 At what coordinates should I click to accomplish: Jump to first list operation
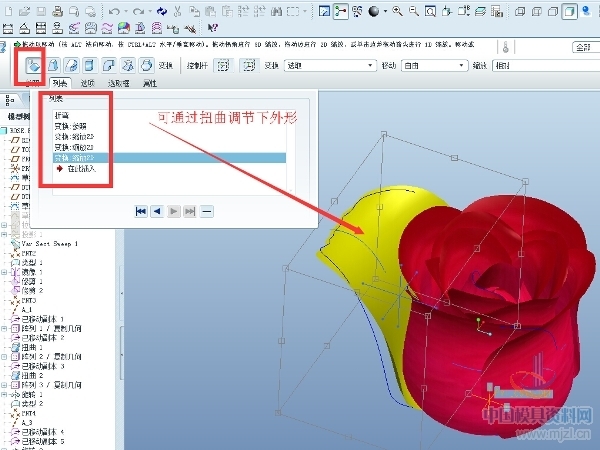[141, 211]
